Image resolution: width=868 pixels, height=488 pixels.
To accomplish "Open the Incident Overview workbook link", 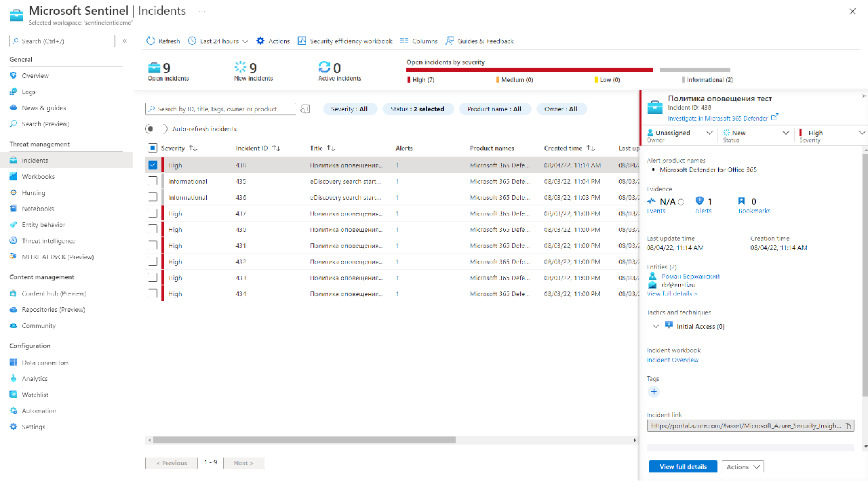I will pyautogui.click(x=673, y=360).
